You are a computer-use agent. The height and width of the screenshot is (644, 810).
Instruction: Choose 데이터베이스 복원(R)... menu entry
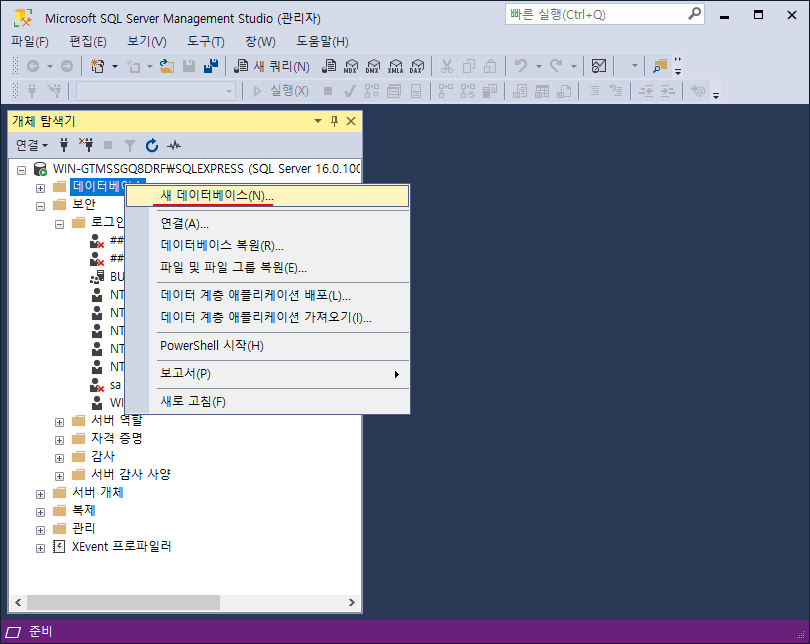pos(268,246)
